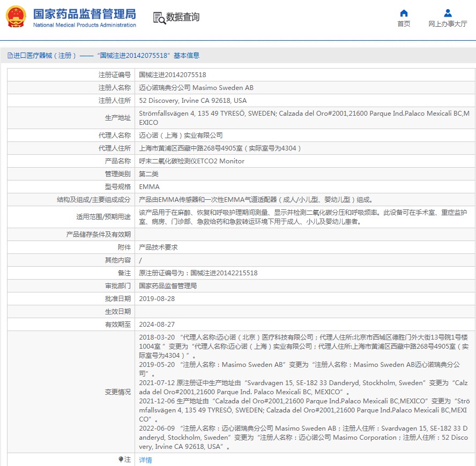Click the 首页 home icon
This screenshot has width=476, height=466.
pos(404,13)
